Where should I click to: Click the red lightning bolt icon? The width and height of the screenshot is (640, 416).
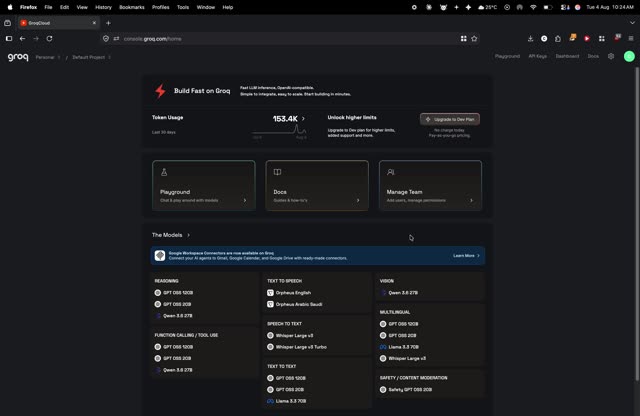(160, 91)
